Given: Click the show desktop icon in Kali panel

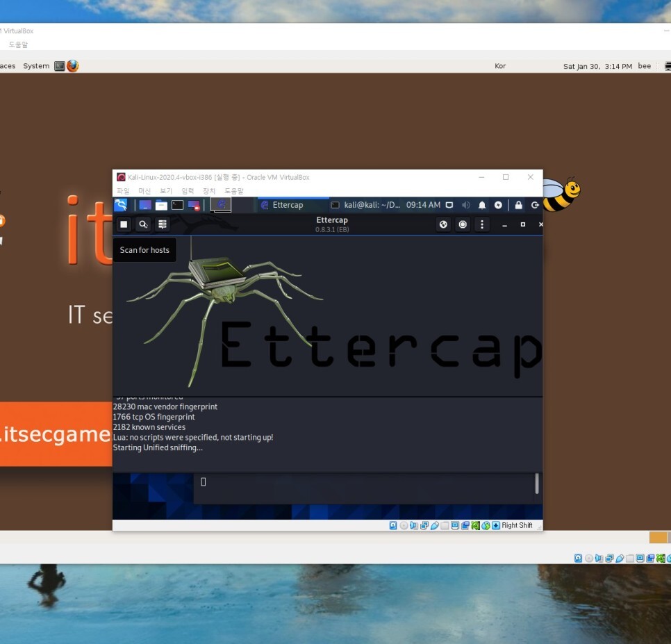Looking at the screenshot, I should pos(145,205).
